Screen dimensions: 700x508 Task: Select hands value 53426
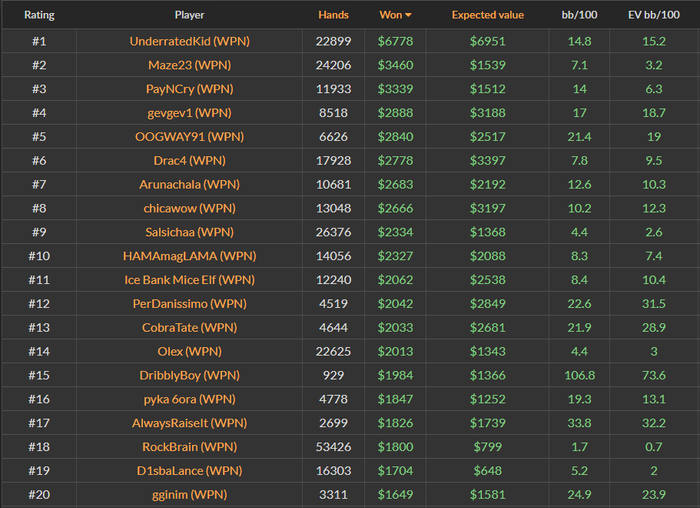coord(333,447)
